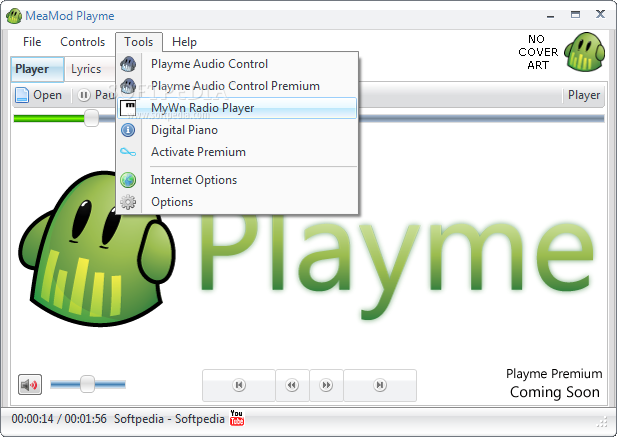
Task: Click the Player button at toolbar right
Action: pyautogui.click(x=584, y=95)
